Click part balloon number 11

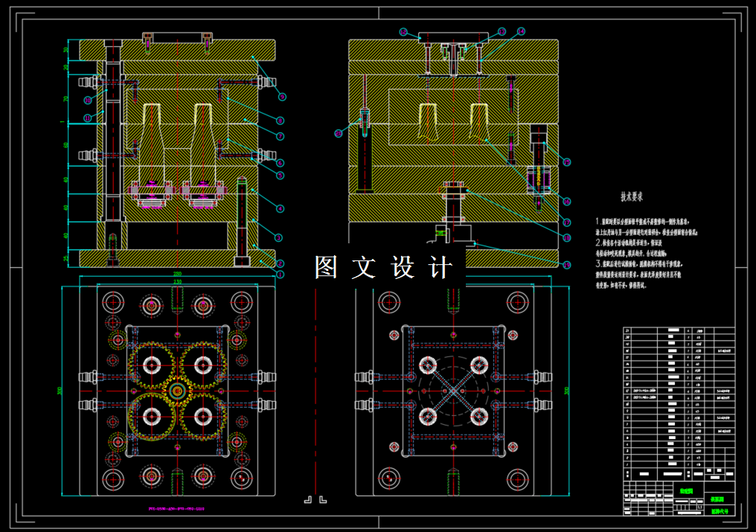pos(87,118)
